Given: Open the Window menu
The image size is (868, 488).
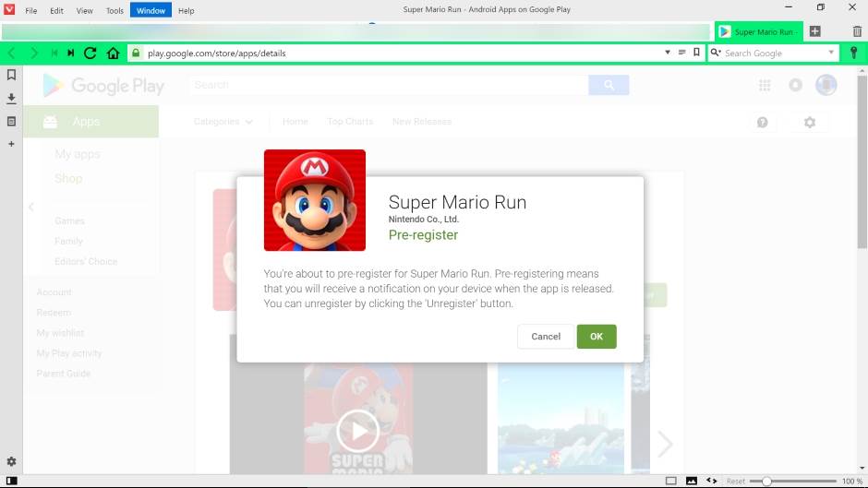Looking at the screenshot, I should [151, 10].
